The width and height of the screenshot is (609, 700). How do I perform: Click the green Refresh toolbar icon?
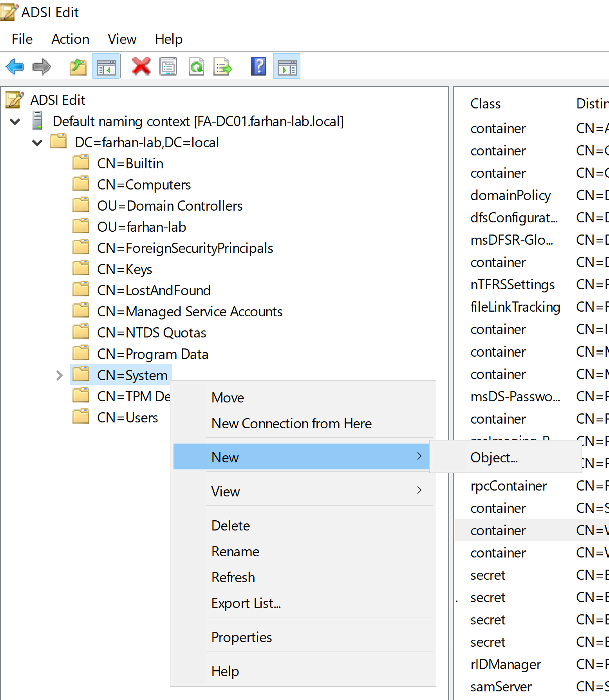(x=196, y=67)
